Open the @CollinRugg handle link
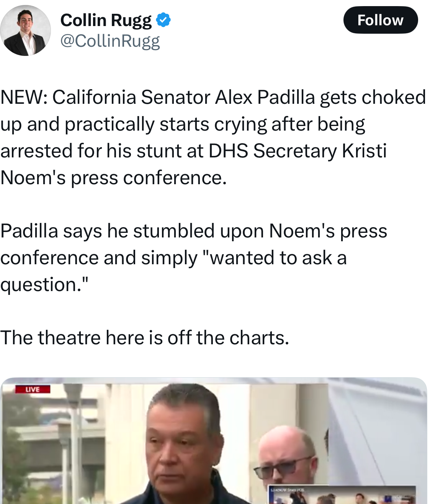Screen dimensions: 430x504 [110, 41]
